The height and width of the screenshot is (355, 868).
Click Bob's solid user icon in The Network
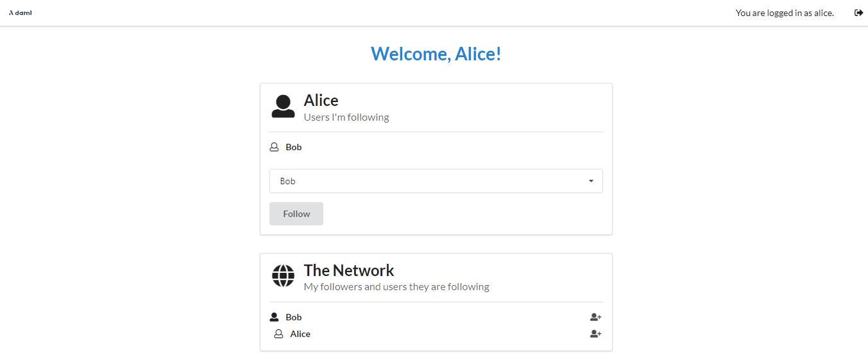point(275,317)
